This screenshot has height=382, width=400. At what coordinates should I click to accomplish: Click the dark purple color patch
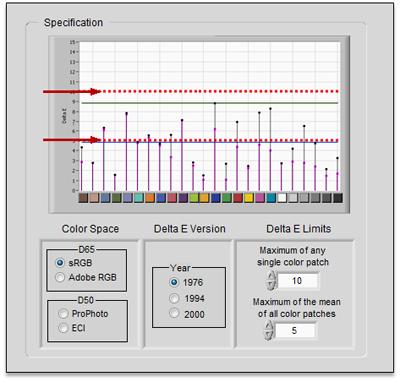[183, 198]
